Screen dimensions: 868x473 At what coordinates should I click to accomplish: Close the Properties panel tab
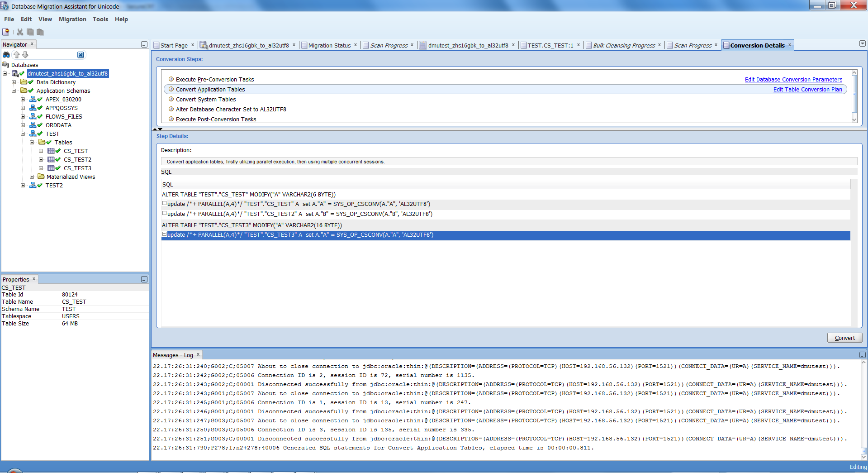pos(34,279)
